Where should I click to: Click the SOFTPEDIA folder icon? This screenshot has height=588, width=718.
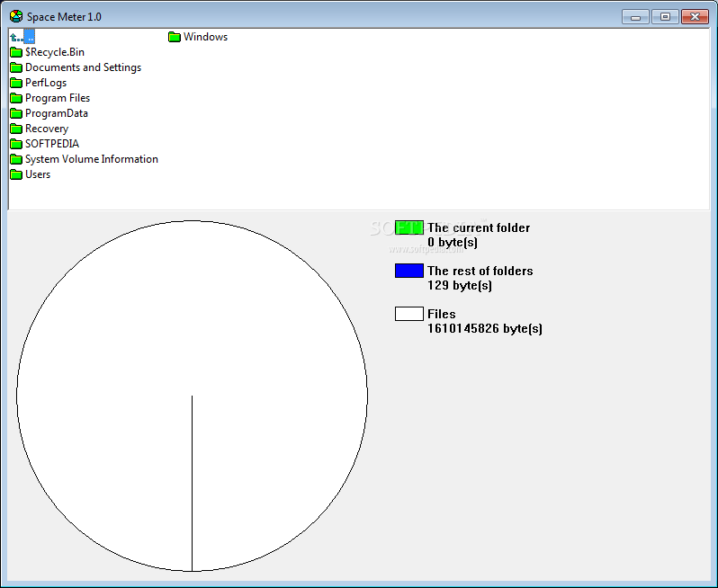[16, 144]
